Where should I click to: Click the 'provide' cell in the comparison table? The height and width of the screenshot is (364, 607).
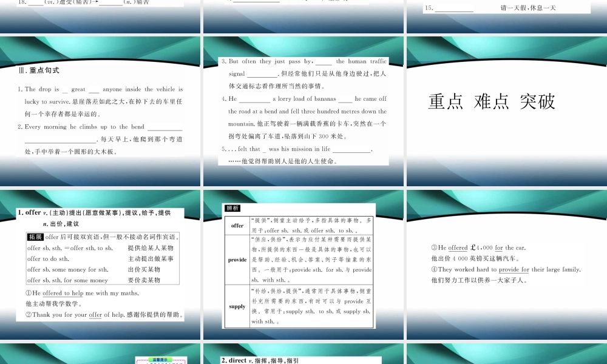coord(237,260)
